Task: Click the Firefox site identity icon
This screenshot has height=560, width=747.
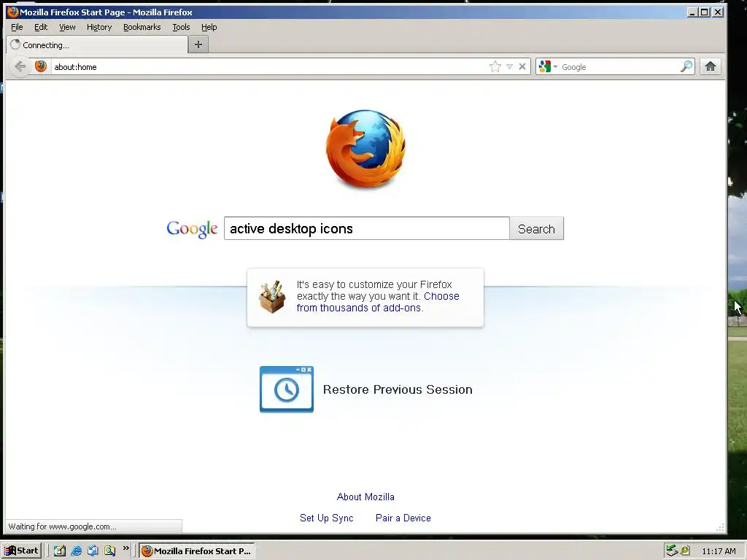Action: pyautogui.click(x=41, y=66)
